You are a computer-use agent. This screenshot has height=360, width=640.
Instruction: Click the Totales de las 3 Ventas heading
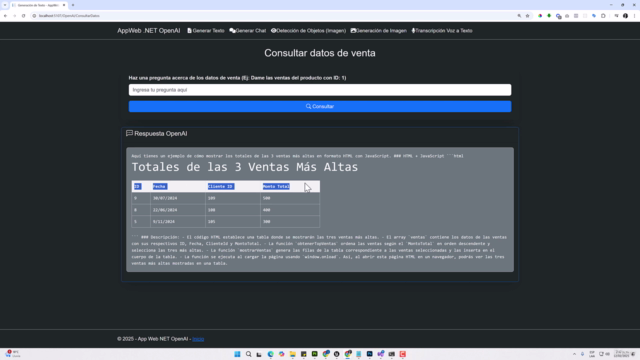coord(244,167)
